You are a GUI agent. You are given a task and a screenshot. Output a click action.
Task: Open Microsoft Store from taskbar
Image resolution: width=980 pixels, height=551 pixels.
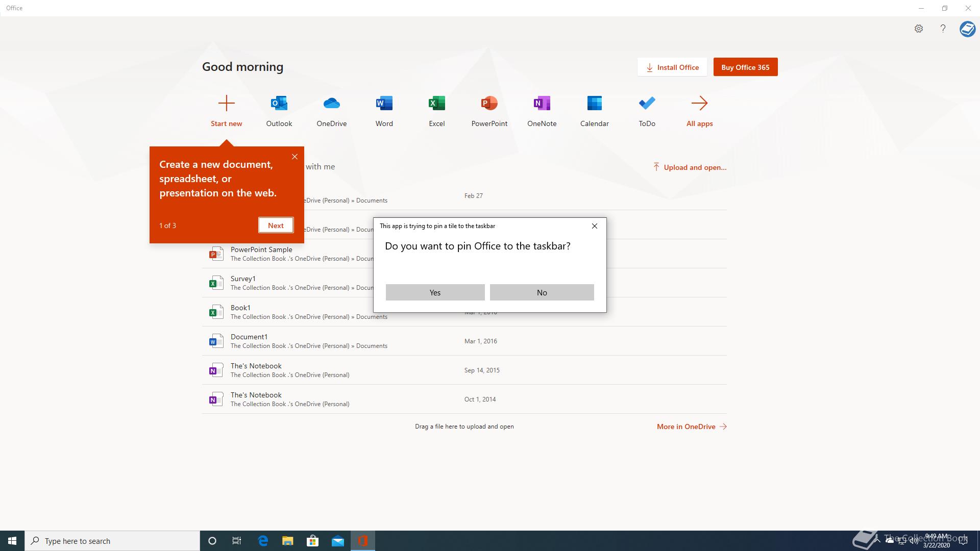[312, 541]
